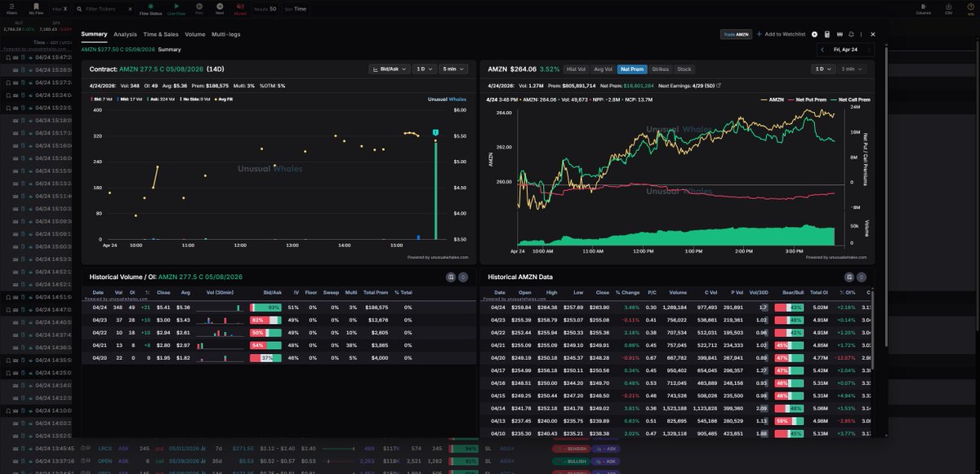Click the binoculars icon in modal header
Image resolution: width=980 pixels, height=474 pixels.
click(840, 34)
